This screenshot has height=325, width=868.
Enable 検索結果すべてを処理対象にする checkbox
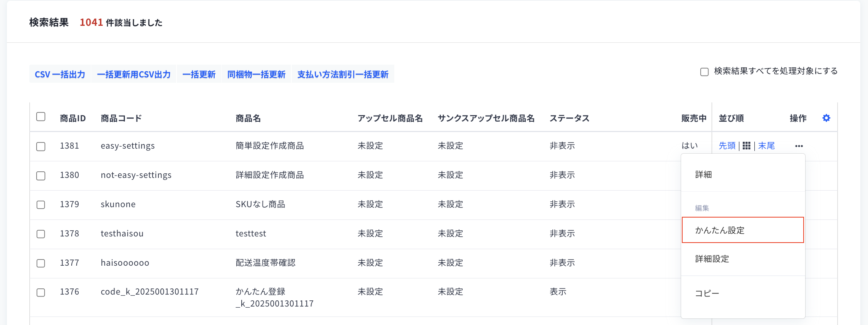704,72
